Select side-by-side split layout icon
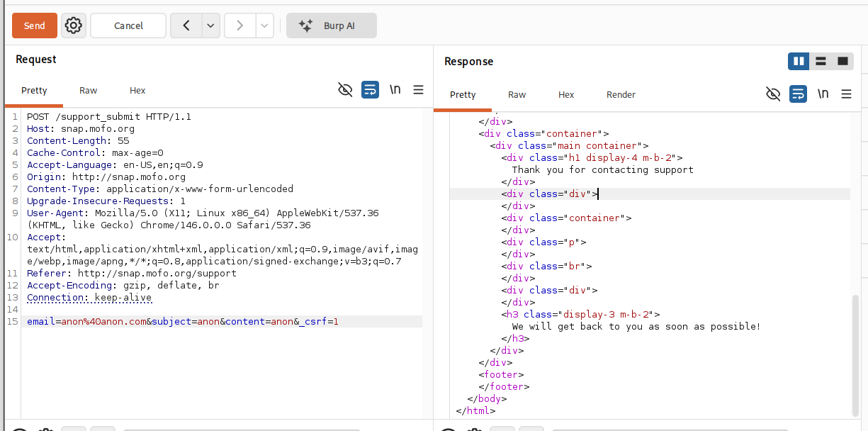The image size is (868, 431). (x=799, y=62)
